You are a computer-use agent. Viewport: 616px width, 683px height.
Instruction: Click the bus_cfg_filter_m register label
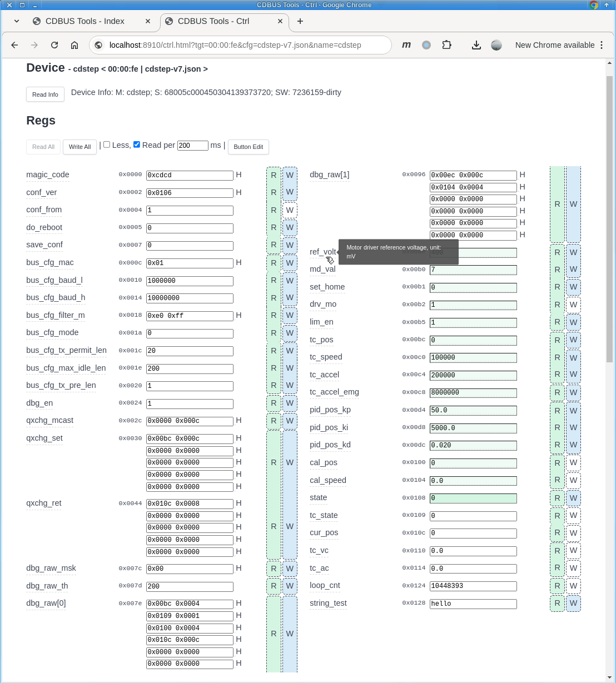click(56, 315)
